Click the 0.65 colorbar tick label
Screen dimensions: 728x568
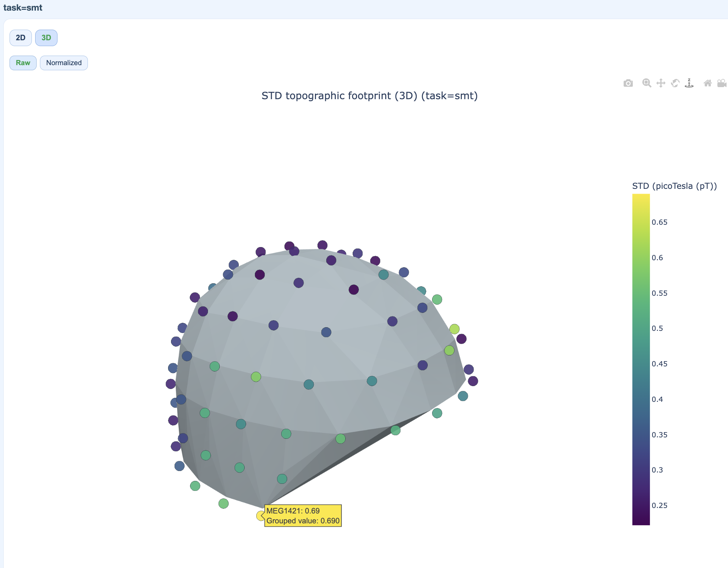pos(659,222)
